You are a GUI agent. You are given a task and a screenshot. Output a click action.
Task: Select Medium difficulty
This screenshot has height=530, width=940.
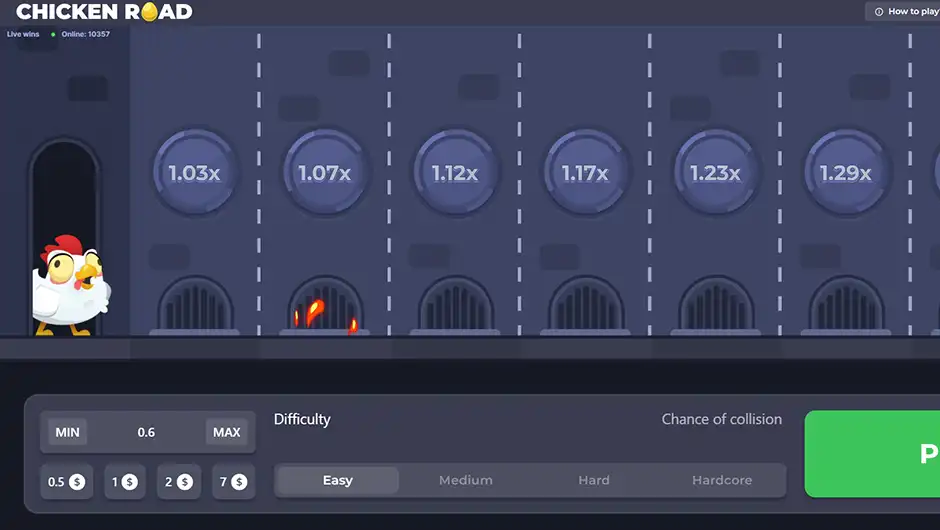click(466, 480)
